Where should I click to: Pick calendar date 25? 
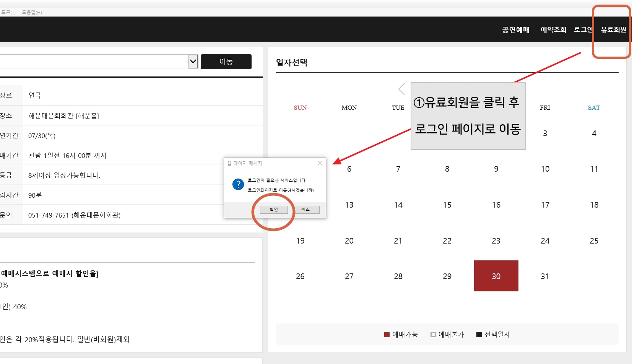coord(594,241)
